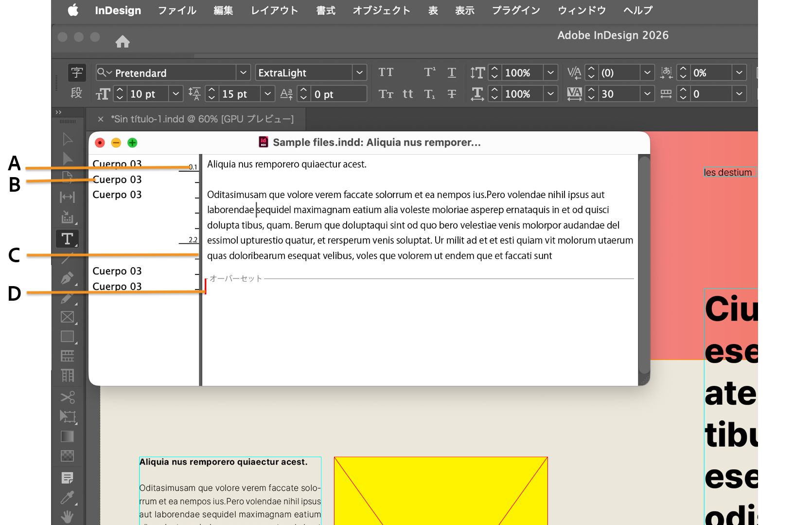Select the vertical Grid tool
This screenshot has width=812, height=525.
(67, 376)
